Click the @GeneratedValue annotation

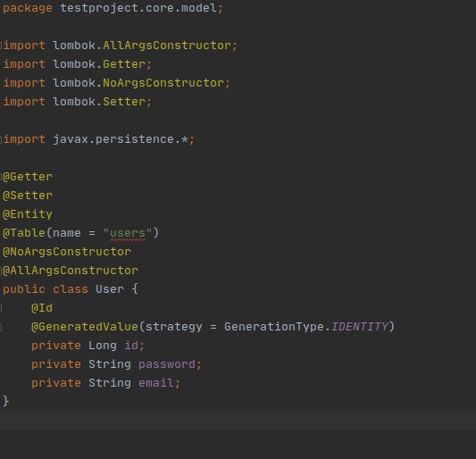pos(85,327)
